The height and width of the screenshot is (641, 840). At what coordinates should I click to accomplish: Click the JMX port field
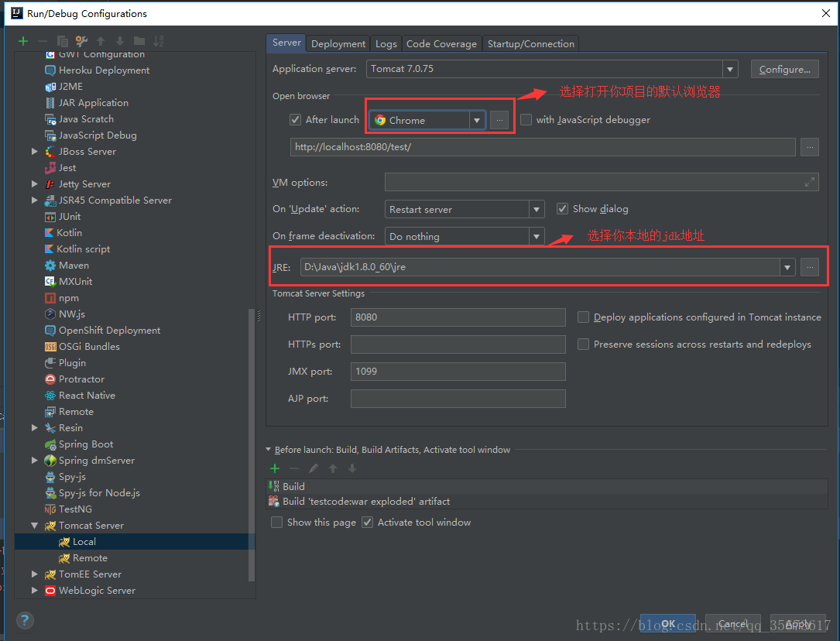coord(458,371)
